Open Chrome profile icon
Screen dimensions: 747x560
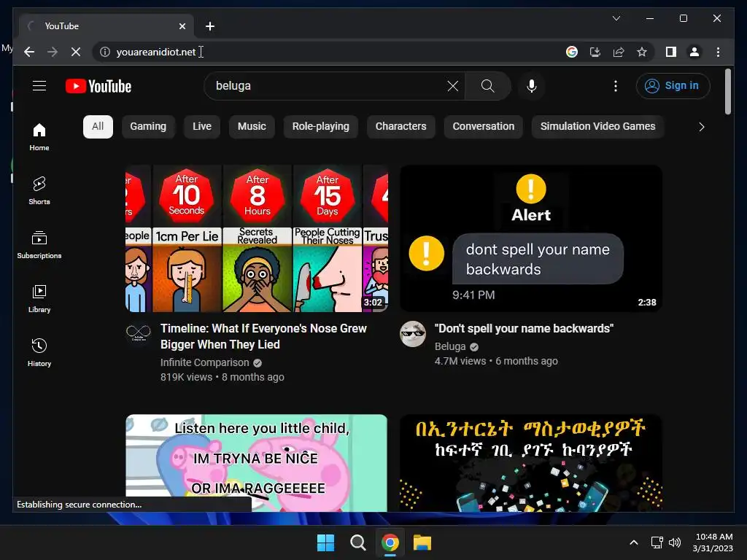(x=694, y=52)
